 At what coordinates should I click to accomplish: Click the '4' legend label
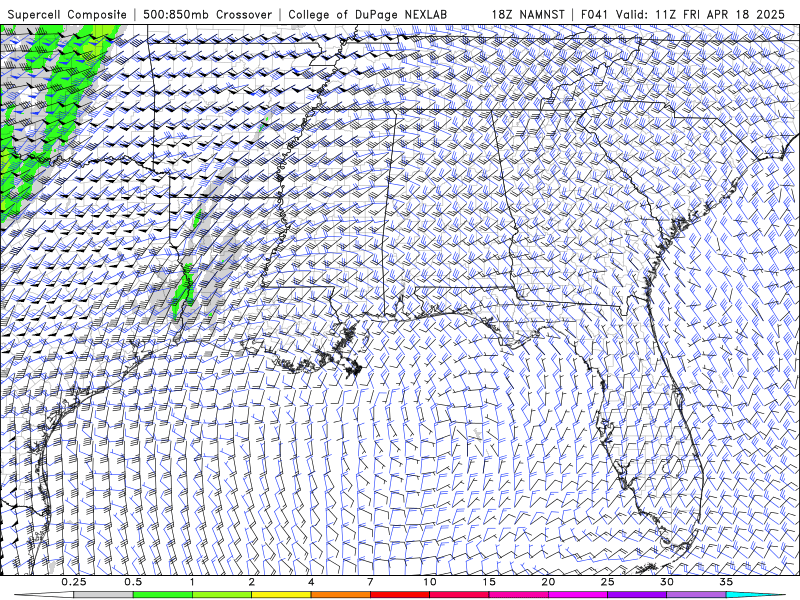pyautogui.click(x=311, y=582)
